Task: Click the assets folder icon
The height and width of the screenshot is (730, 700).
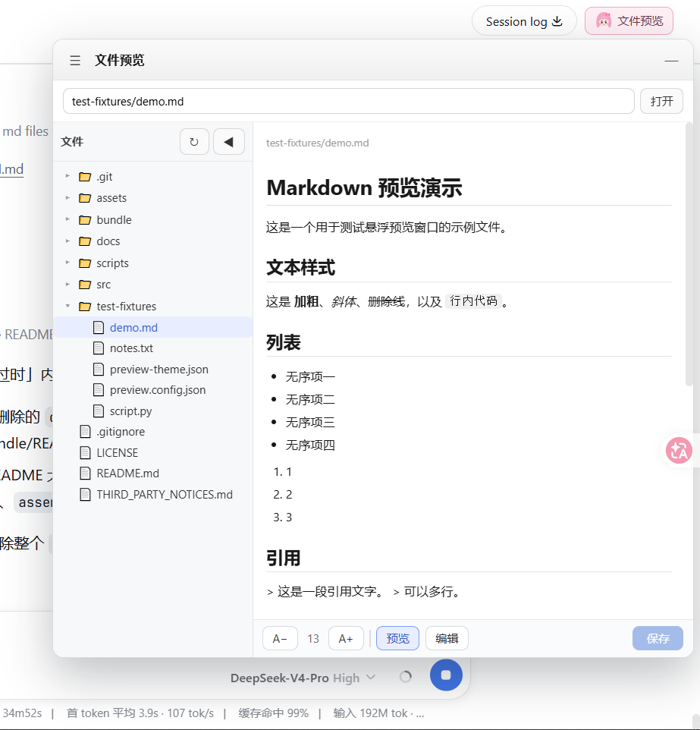Action: point(85,198)
